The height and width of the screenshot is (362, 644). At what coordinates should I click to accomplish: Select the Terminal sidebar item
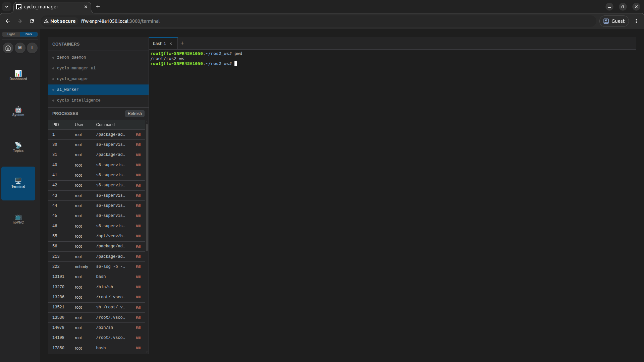[18, 183]
